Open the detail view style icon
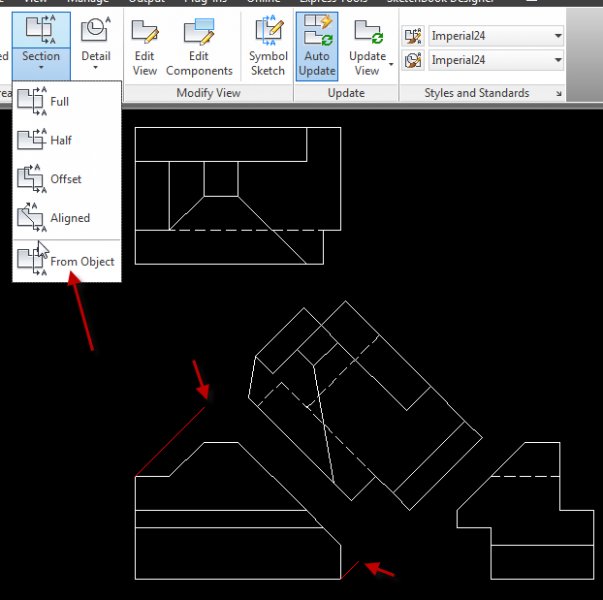 click(x=413, y=60)
